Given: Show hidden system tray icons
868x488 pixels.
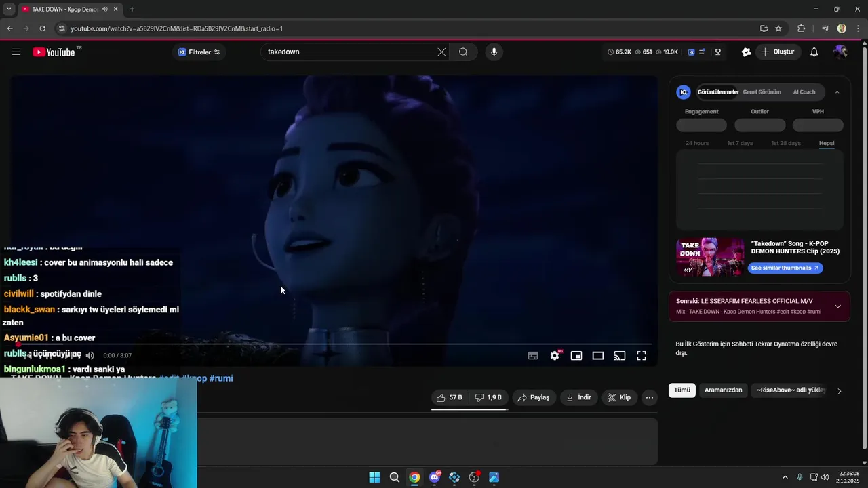Looking at the screenshot, I should click(785, 477).
